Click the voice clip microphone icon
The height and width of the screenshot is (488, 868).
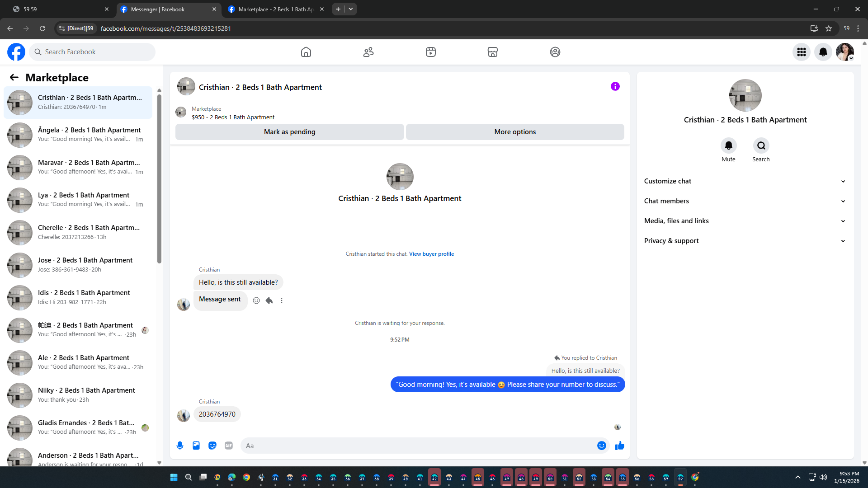[180, 446]
